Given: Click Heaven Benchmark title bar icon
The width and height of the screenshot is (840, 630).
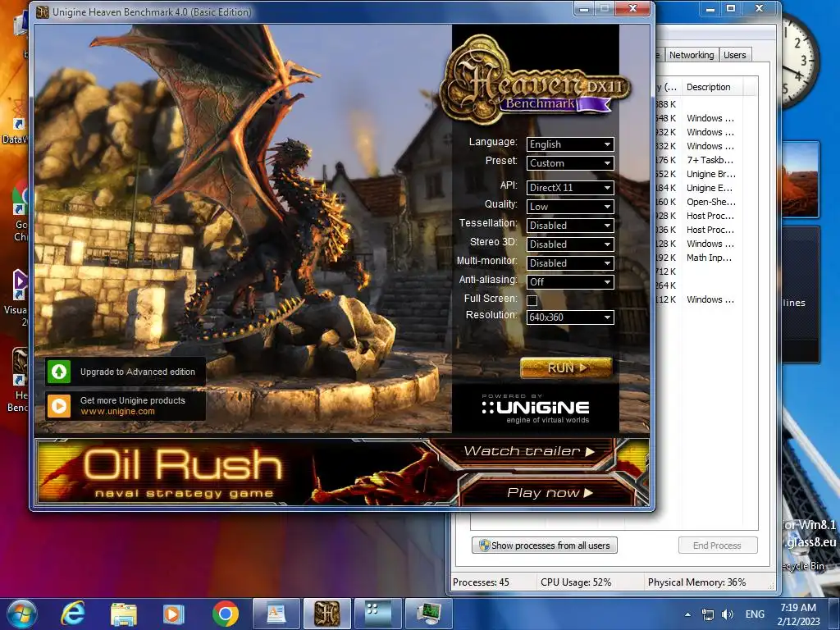Looking at the screenshot, I should (x=43, y=11).
